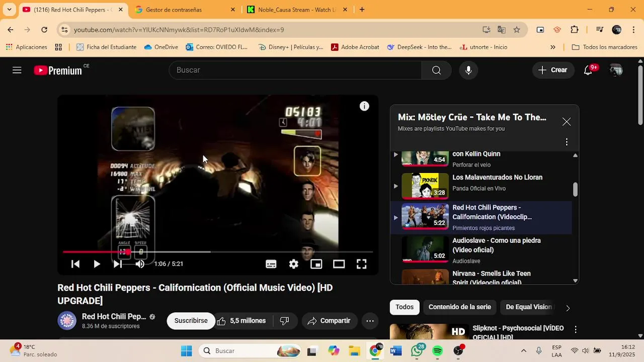Play the paused video
The height and width of the screenshot is (362, 644).
click(97, 264)
